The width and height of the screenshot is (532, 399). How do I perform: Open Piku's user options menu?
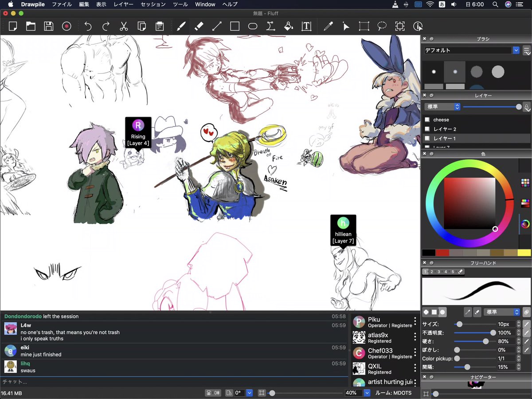click(x=415, y=321)
